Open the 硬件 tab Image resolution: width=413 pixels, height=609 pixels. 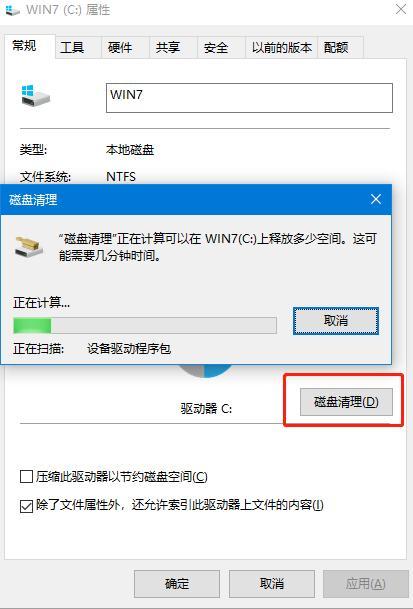[x=120, y=48]
